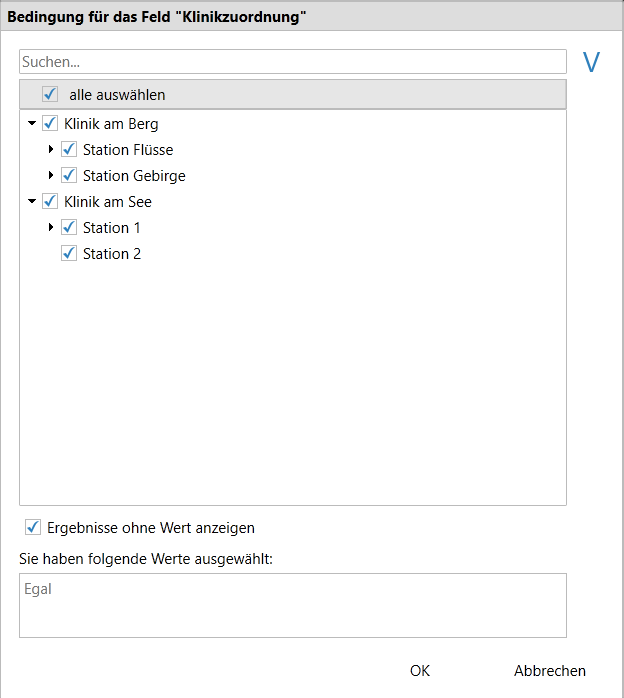
Task: Select the Klinik am See label
Action: pyautogui.click(x=108, y=202)
